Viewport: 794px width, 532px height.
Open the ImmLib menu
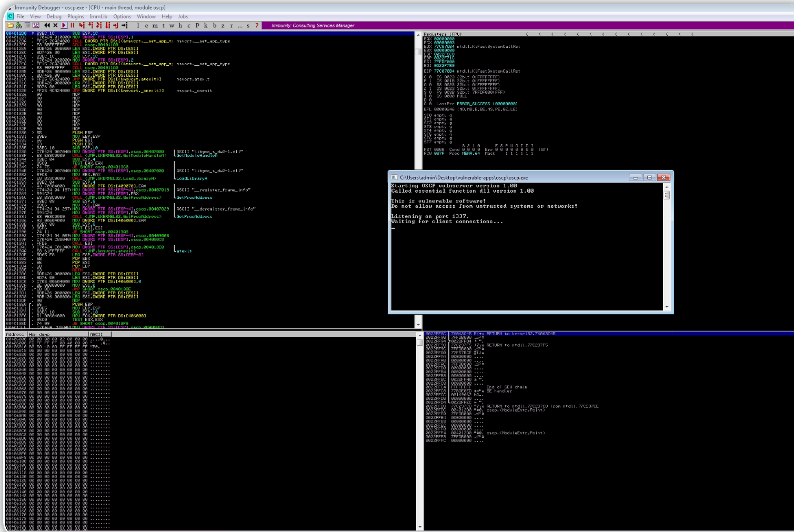click(98, 16)
